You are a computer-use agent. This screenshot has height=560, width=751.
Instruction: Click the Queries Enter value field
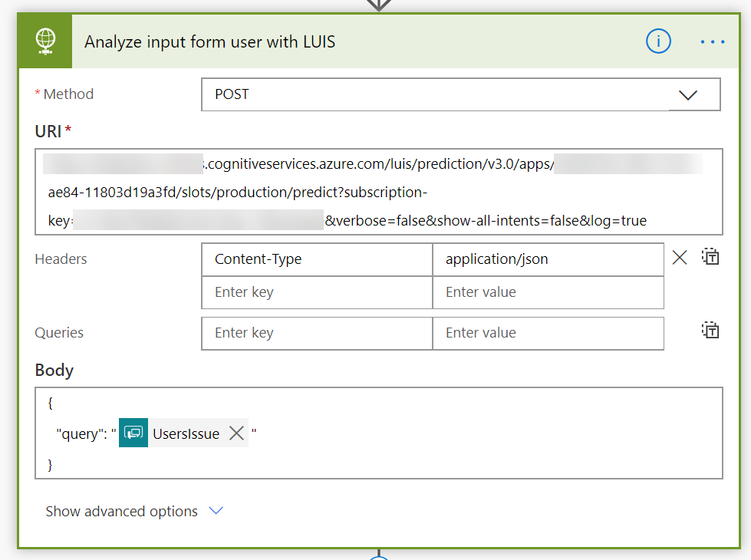(x=548, y=333)
